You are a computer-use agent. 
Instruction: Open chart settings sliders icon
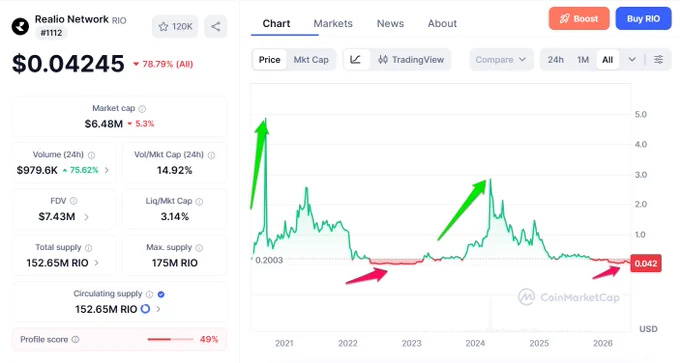click(658, 60)
